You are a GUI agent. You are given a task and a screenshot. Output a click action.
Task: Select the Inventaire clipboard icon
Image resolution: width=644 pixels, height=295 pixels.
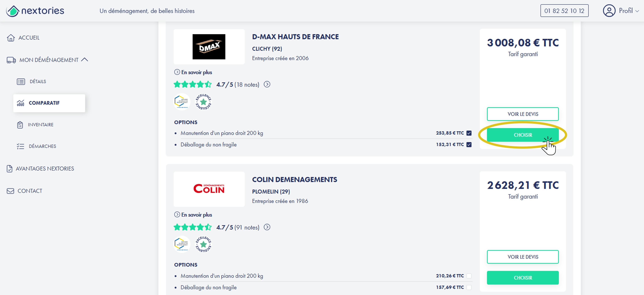tap(20, 125)
